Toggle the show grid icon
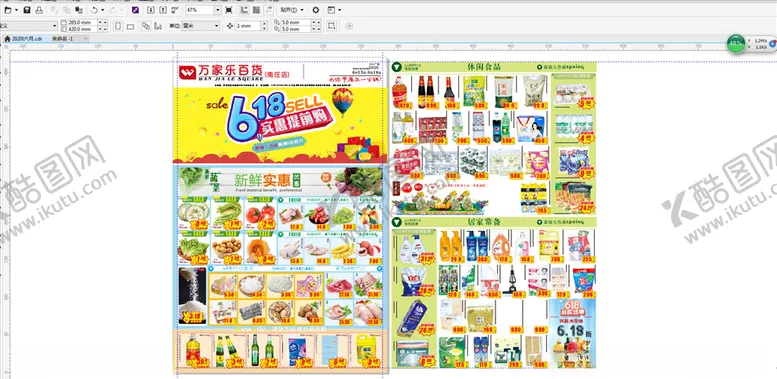The image size is (777, 379). point(256,10)
